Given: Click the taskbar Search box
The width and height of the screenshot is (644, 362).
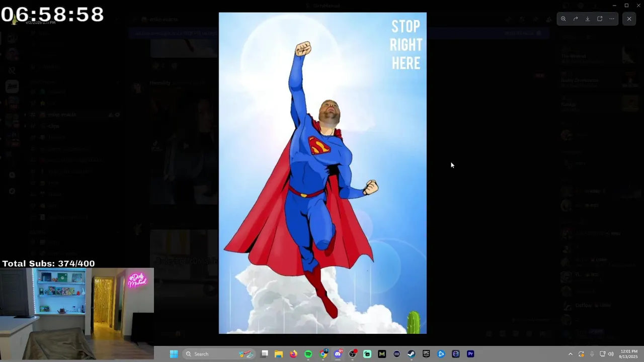Looking at the screenshot, I should pyautogui.click(x=219, y=354).
